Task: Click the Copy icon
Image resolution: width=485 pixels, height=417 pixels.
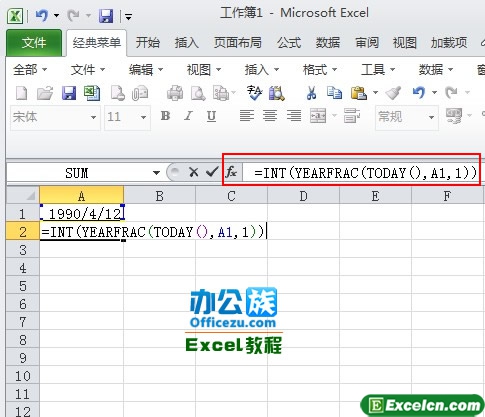Action: [x=335, y=92]
